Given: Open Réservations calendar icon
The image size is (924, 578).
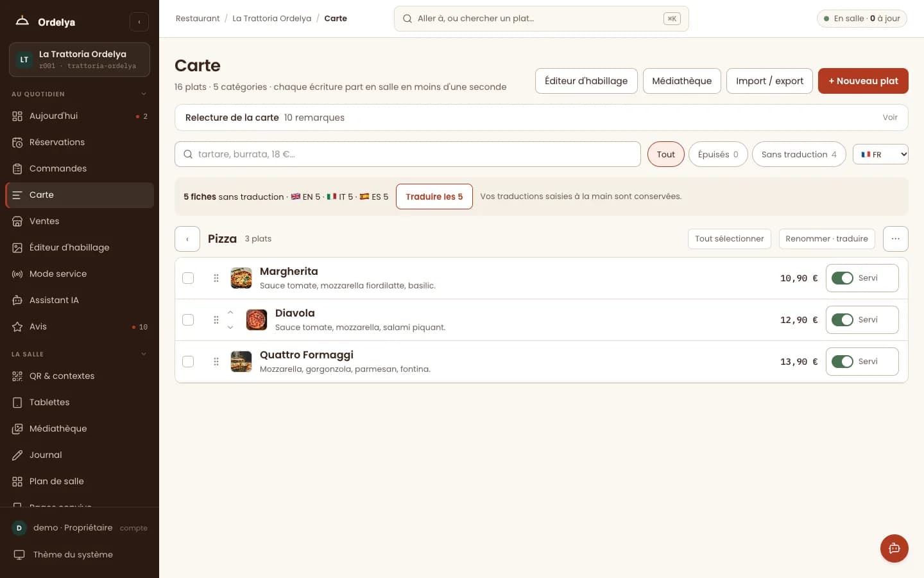Looking at the screenshot, I should 17,143.
